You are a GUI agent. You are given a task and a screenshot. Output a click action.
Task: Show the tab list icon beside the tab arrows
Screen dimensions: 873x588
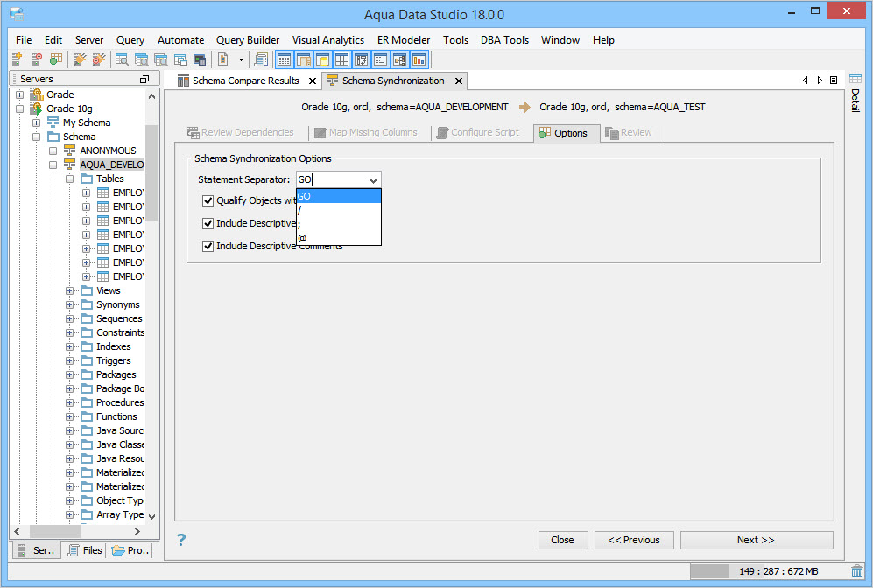(834, 80)
